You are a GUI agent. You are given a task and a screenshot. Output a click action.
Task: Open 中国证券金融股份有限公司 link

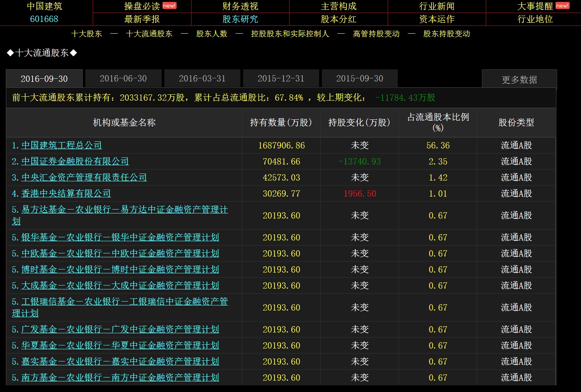click(75, 161)
